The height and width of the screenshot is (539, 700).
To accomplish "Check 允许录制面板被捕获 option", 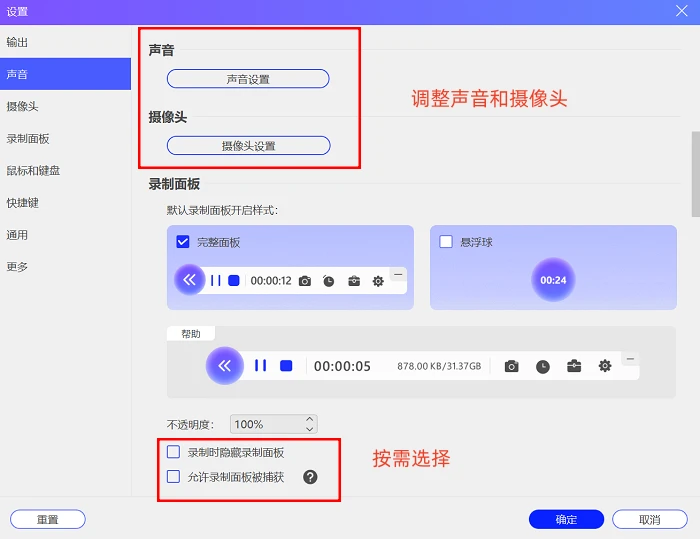I will [173, 476].
